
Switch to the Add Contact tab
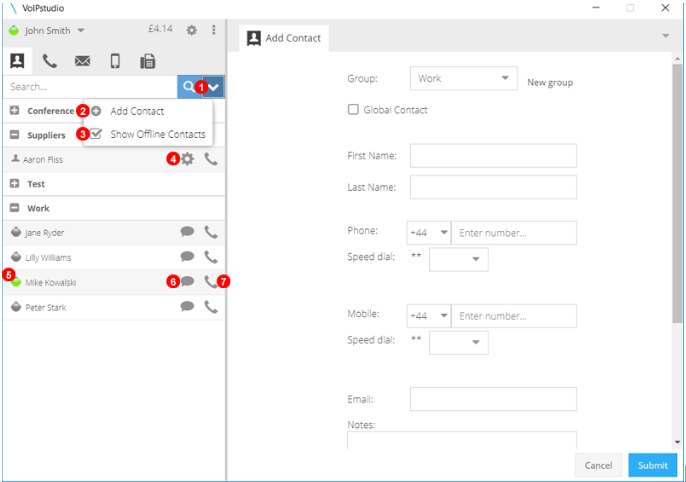click(284, 38)
